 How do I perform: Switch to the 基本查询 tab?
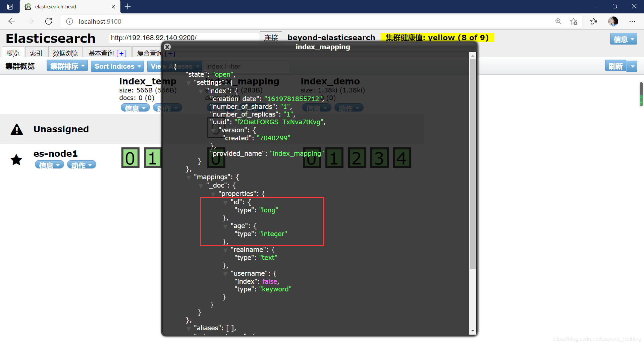(101, 53)
